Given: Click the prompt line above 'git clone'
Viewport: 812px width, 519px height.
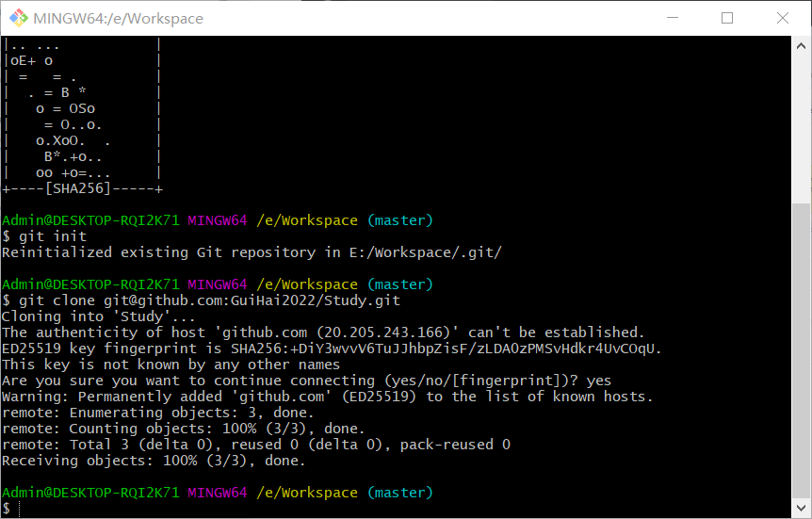Looking at the screenshot, I should (x=218, y=284).
